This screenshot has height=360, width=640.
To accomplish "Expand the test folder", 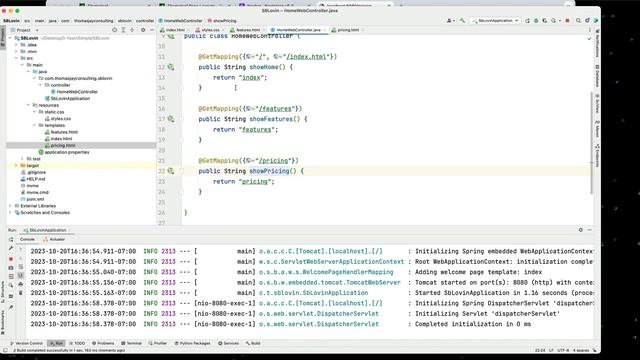I will tap(22, 159).
